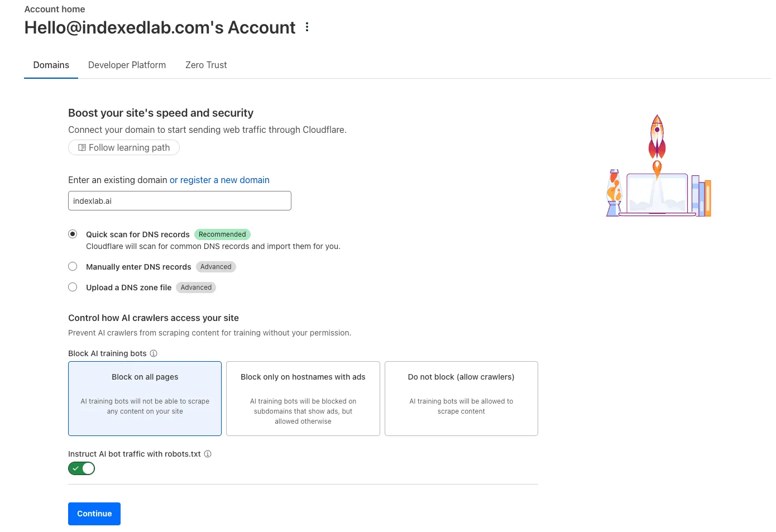Image resolution: width=776 pixels, height=532 pixels.
Task: Click the book icon in Follow learning path
Action: 82,147
